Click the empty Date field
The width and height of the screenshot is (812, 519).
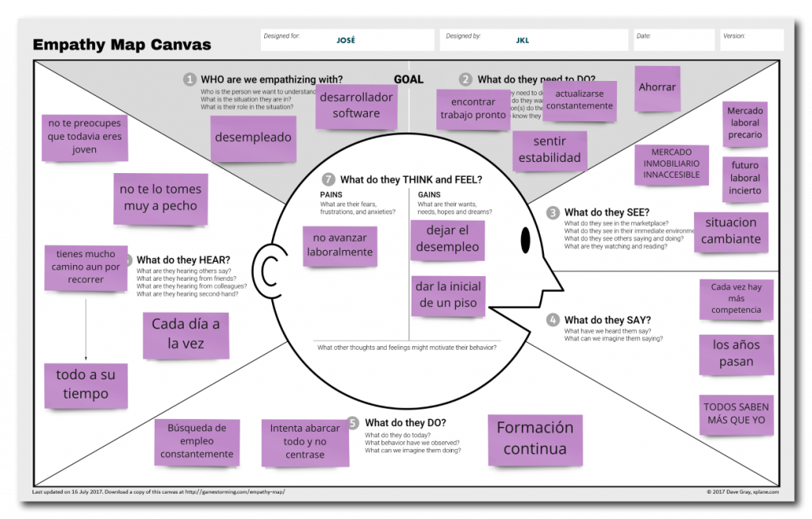click(674, 40)
